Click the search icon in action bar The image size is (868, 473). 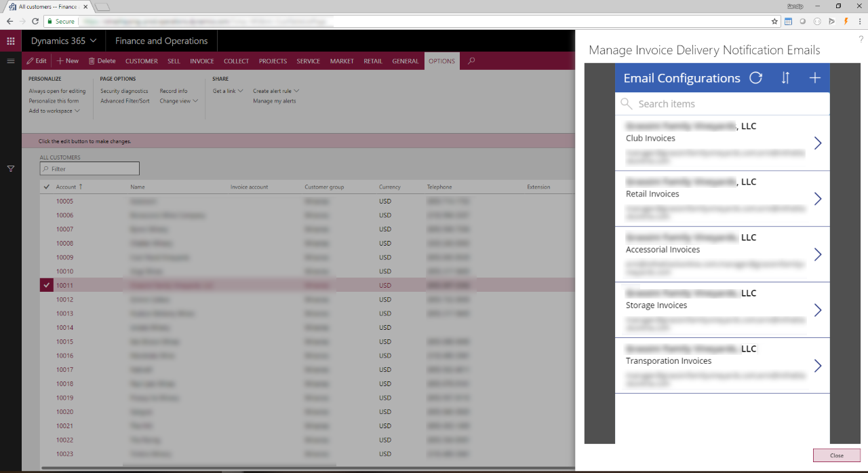[471, 61]
